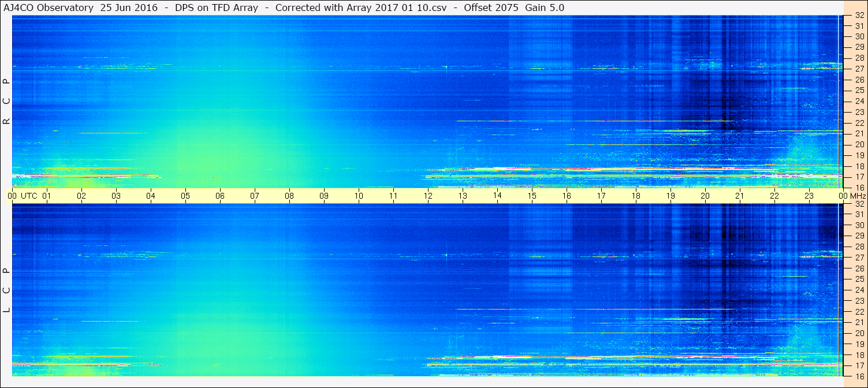This screenshot has width=868, height=388.
Task: Select the 18 hour tick on time axis
Action: (x=636, y=196)
